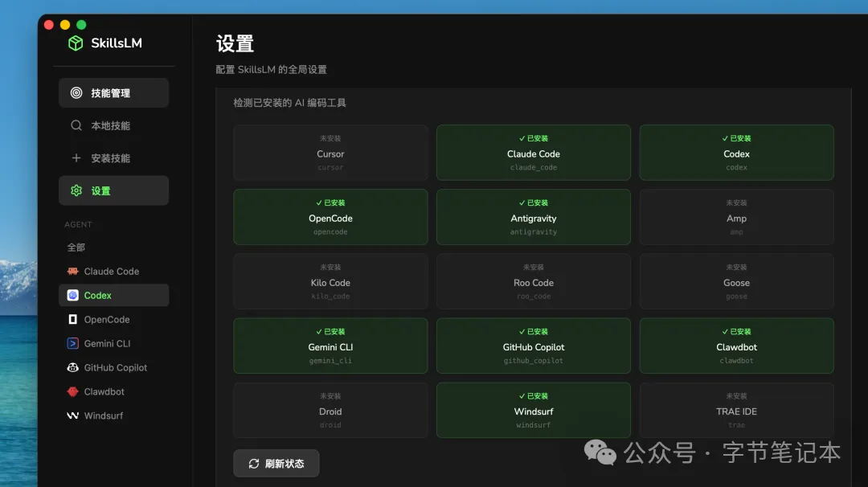The width and height of the screenshot is (868, 487).
Task: Choose Clawdbot label in agent list
Action: point(104,391)
